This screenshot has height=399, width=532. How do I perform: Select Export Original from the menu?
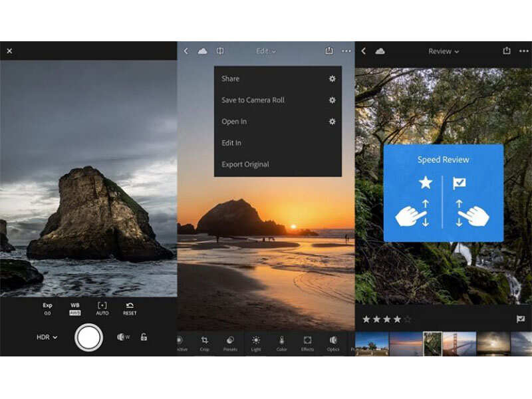[x=245, y=164]
